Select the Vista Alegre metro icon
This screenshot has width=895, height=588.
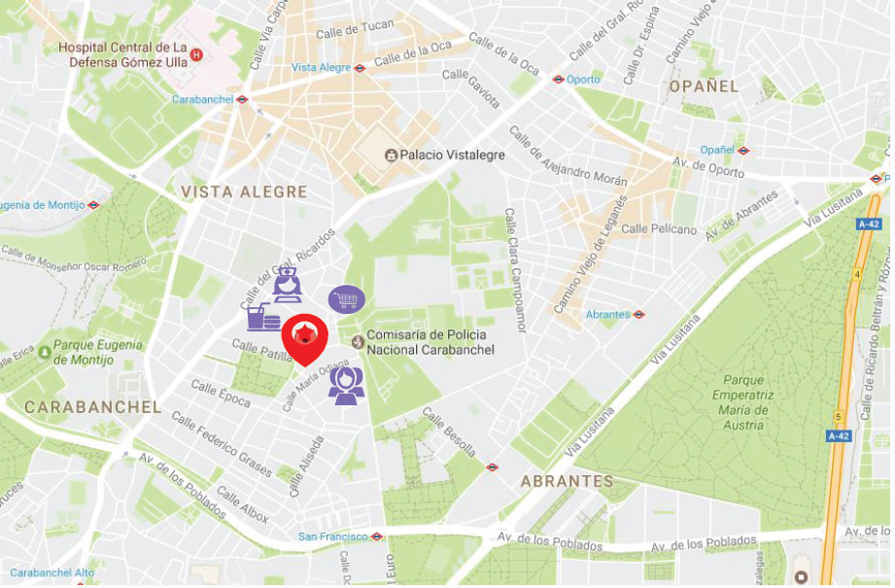pyautogui.click(x=360, y=68)
